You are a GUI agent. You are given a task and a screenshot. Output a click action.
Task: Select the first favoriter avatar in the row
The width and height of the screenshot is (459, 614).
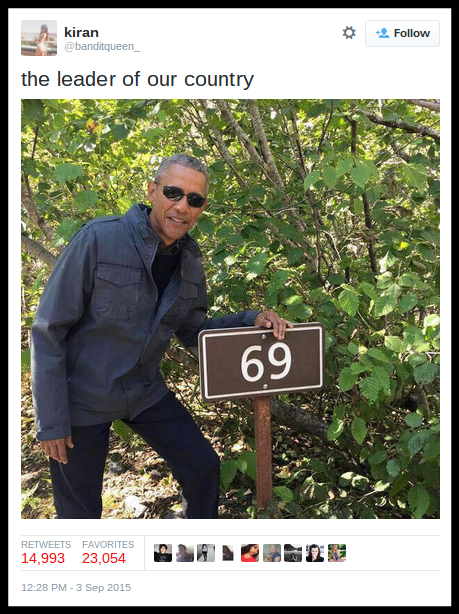(x=163, y=553)
